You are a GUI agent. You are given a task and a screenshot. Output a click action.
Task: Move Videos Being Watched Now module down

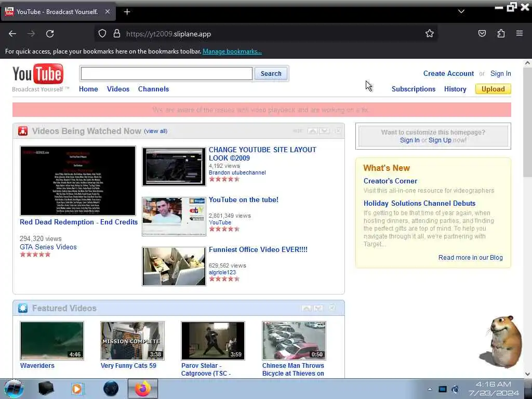click(x=324, y=131)
